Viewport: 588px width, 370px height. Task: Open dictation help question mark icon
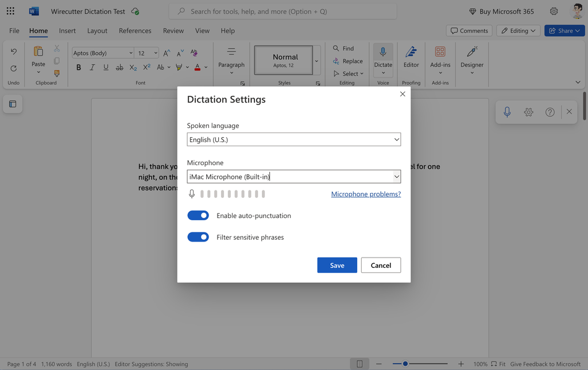(550, 112)
